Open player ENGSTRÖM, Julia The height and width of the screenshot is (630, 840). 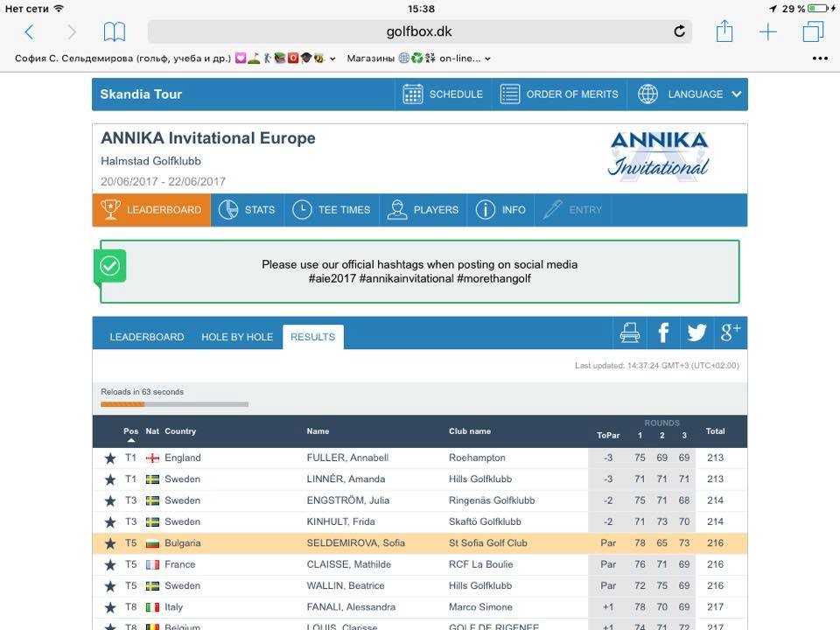[x=347, y=500]
